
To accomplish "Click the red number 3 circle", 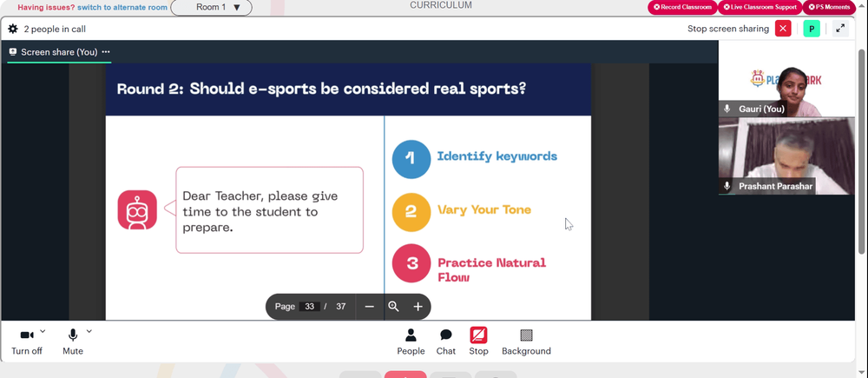I will pyautogui.click(x=411, y=263).
